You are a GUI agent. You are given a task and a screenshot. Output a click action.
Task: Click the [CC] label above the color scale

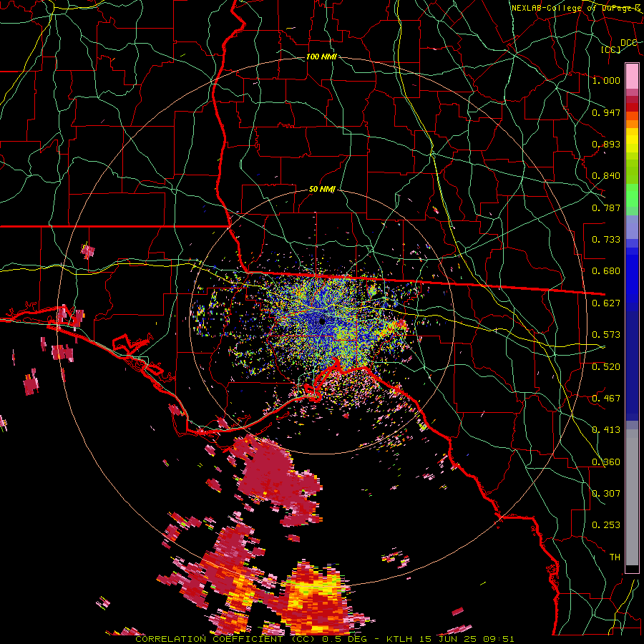(610, 49)
